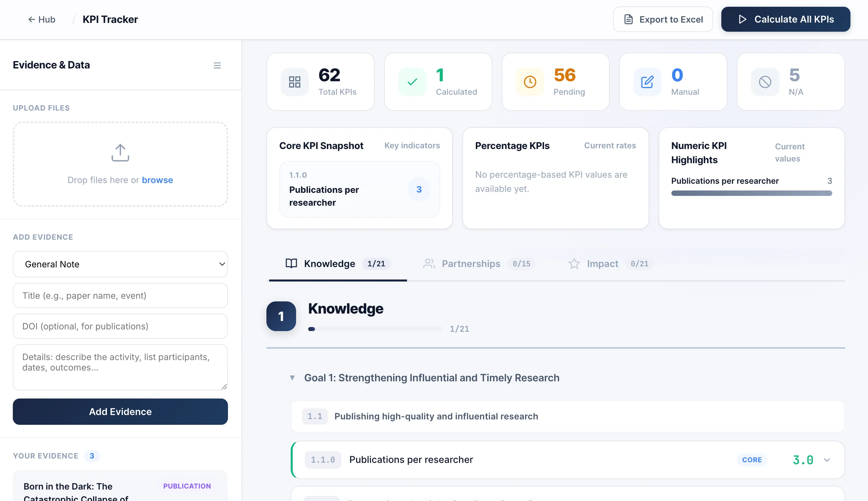Click the document icon in Export to Excel
868x501 pixels.
coord(629,20)
